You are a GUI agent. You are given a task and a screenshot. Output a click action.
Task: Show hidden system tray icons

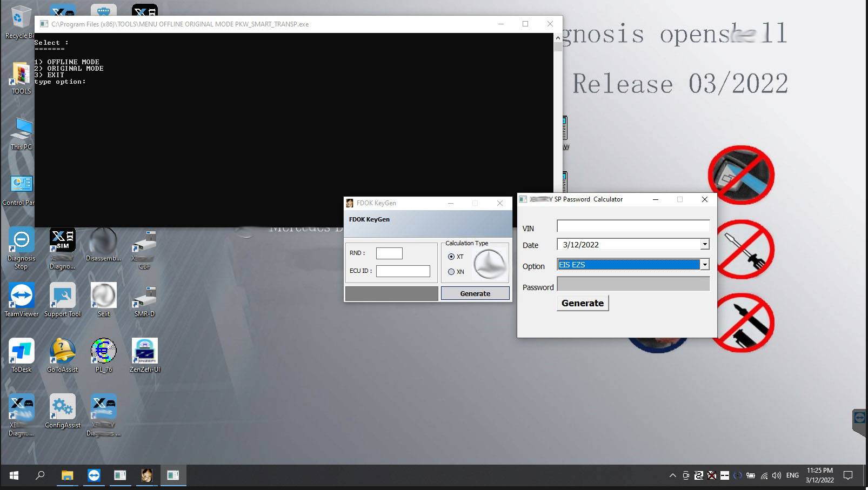[672, 475]
